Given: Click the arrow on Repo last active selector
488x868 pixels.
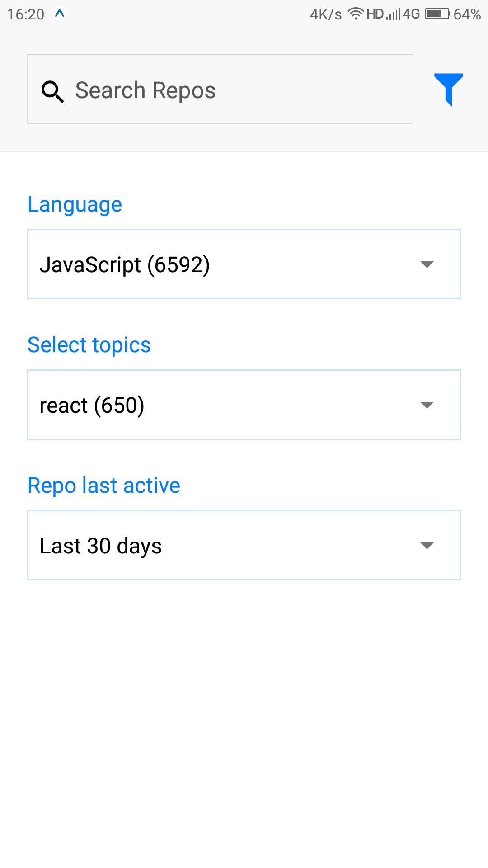Looking at the screenshot, I should pos(427,546).
